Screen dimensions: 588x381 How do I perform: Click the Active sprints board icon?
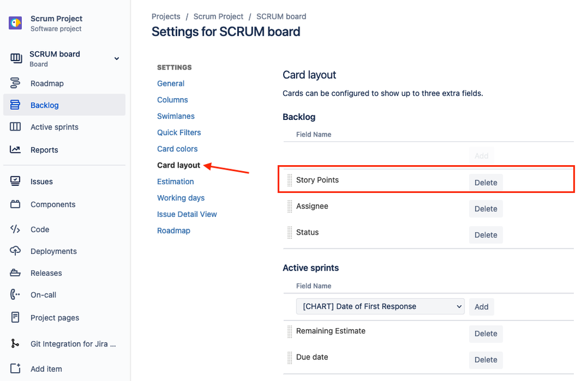click(15, 127)
